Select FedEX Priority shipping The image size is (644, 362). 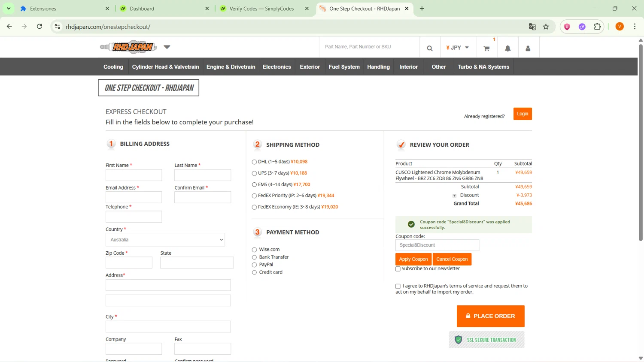[254, 196]
